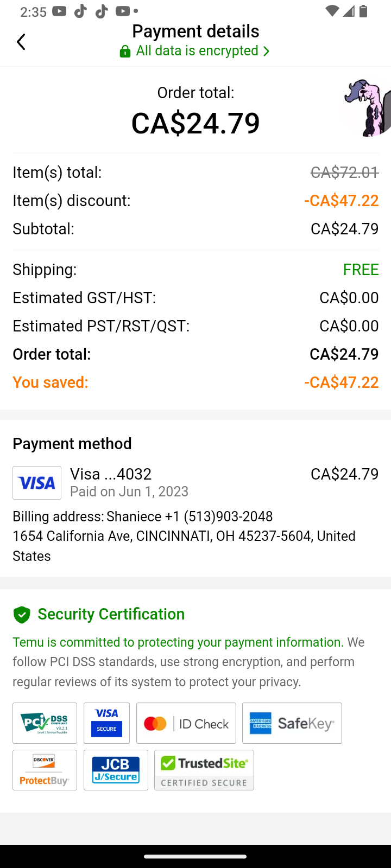The width and height of the screenshot is (391, 868).
Task: Tap the green Security Certification shield icon
Action: coord(22,615)
